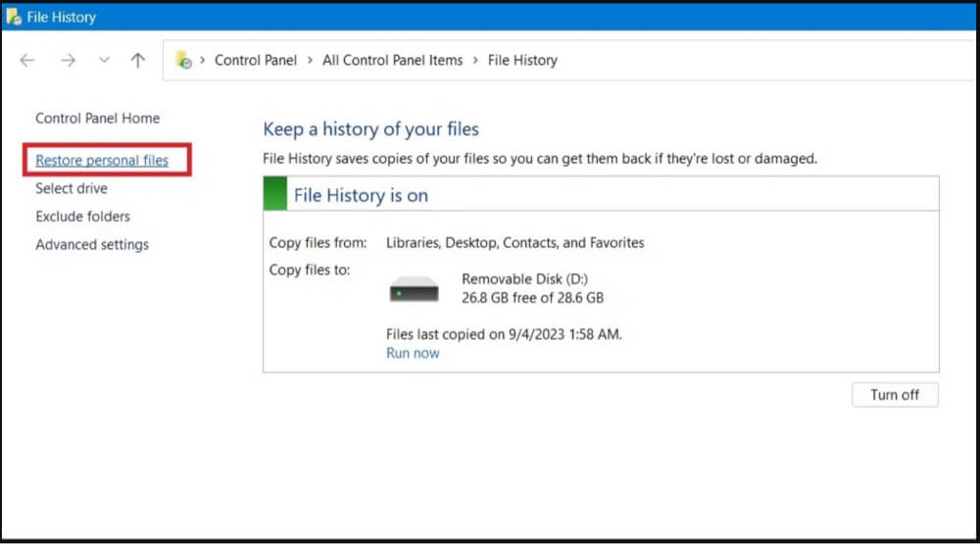Expand chevron before Control Panel breadcrumb
The image size is (980, 544).
click(203, 60)
